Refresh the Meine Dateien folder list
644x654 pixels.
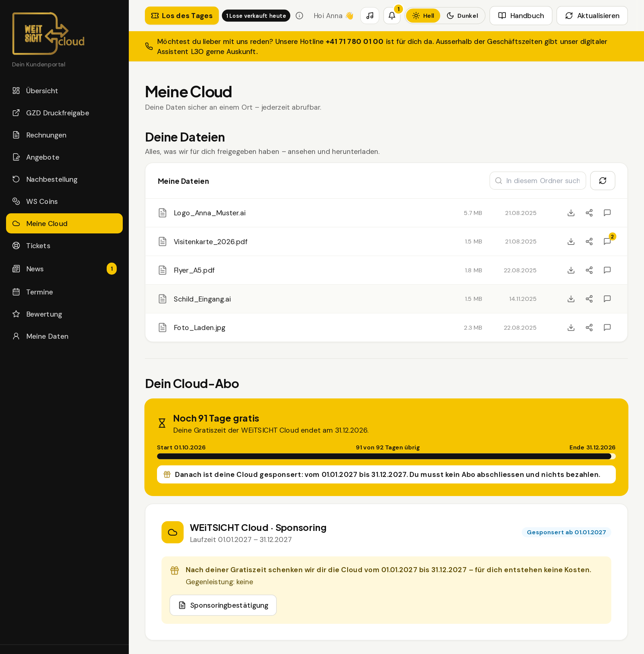[x=602, y=180]
